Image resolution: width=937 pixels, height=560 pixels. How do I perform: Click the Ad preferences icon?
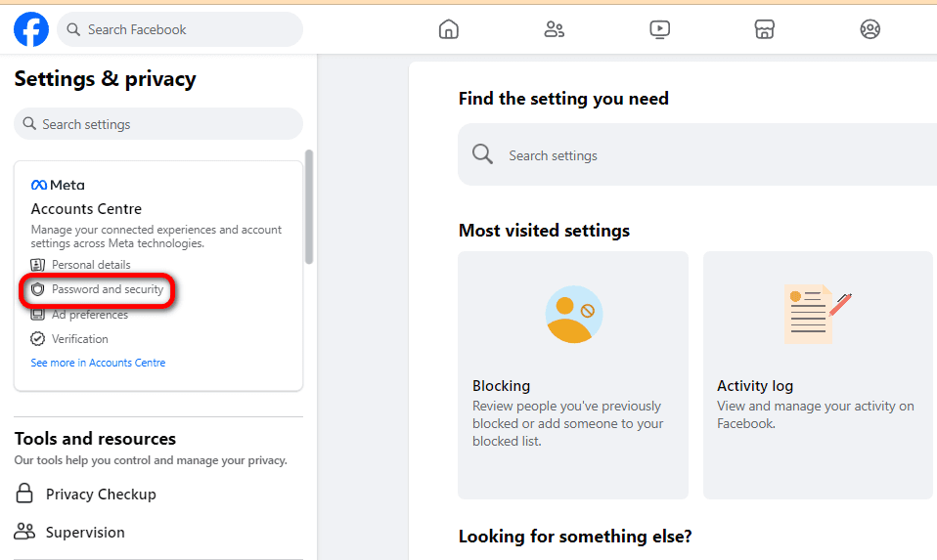point(37,314)
